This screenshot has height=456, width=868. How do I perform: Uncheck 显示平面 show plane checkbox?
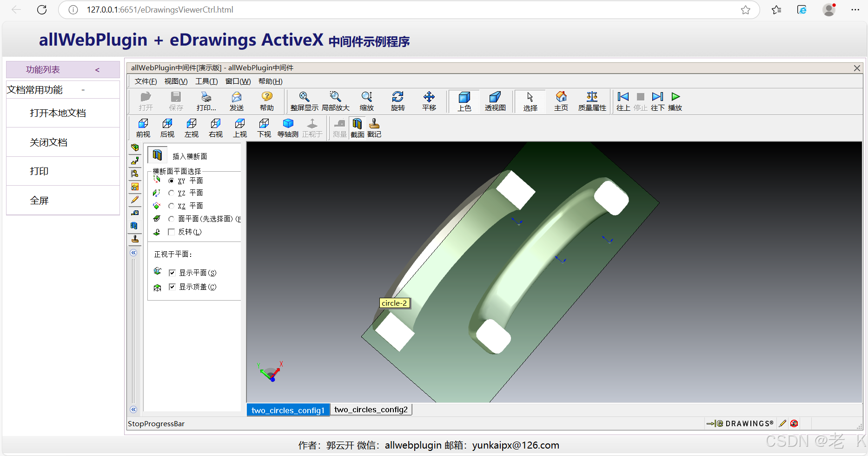coord(172,273)
